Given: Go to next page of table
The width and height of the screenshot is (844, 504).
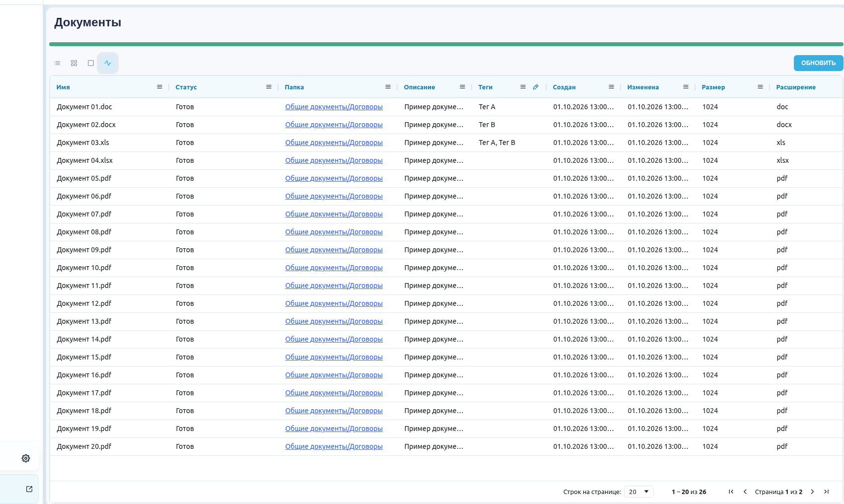Looking at the screenshot, I should [812, 492].
